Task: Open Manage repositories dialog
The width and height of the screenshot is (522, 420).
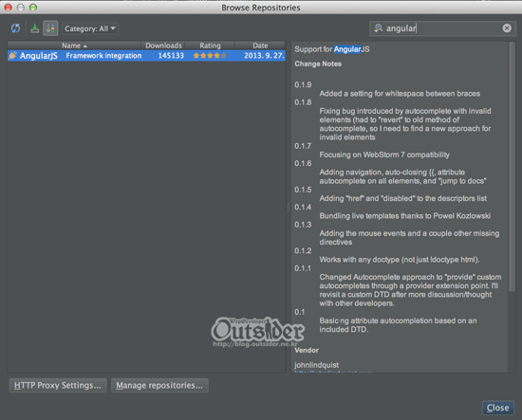Action: click(x=159, y=386)
